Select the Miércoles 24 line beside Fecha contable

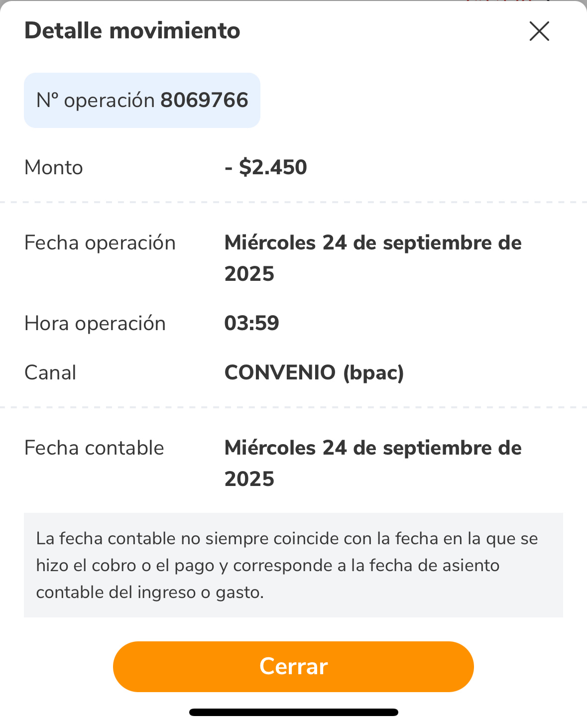pos(373,448)
